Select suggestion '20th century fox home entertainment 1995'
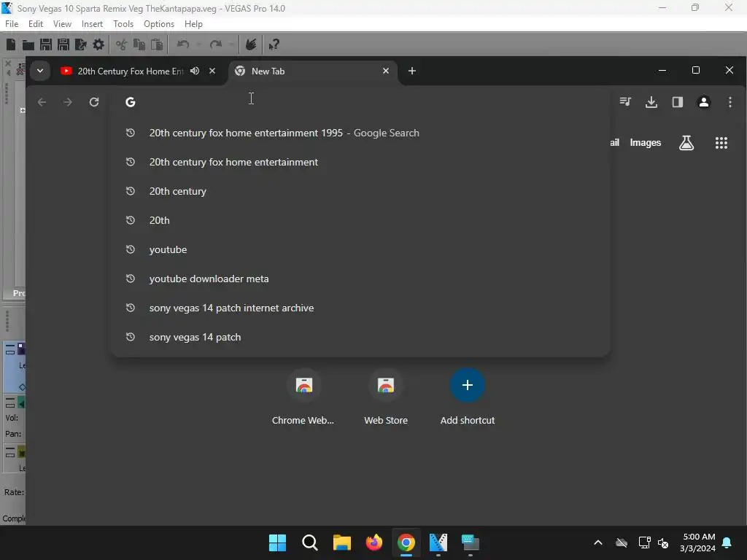The height and width of the screenshot is (560, 747). [360, 133]
